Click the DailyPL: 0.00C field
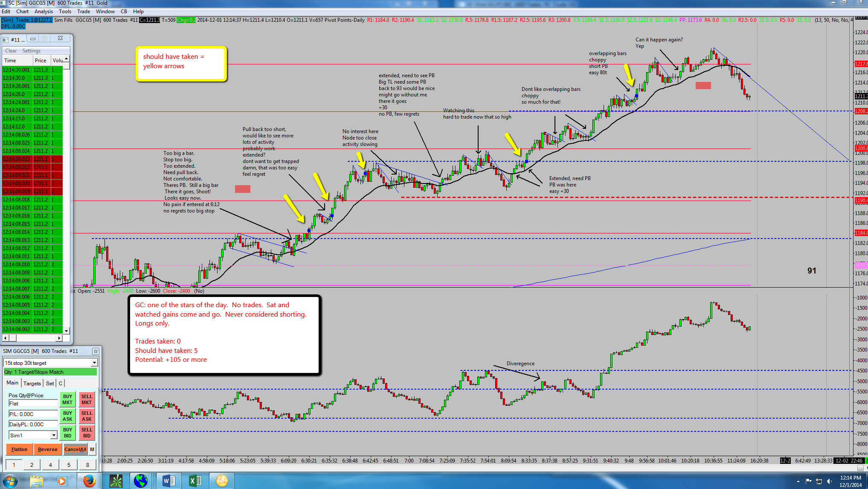The image size is (868, 489). point(33,424)
